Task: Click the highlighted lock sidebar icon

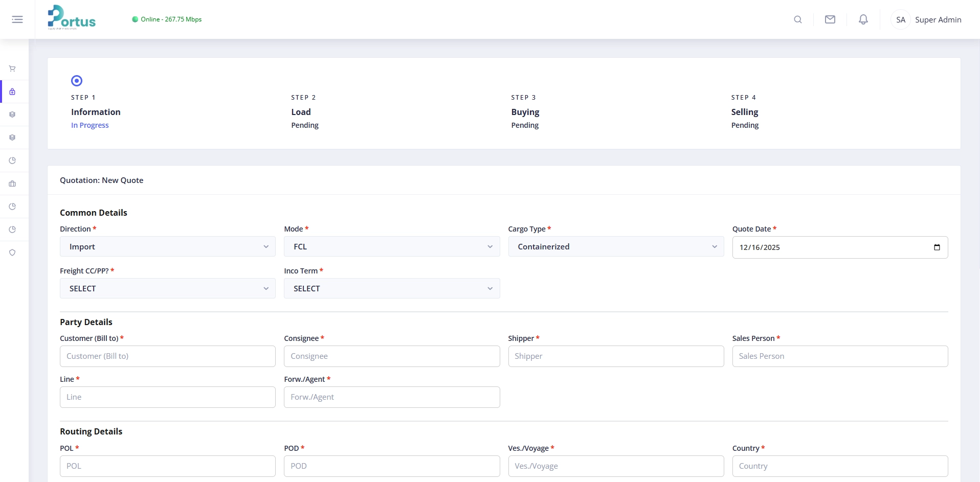Action: (x=12, y=92)
